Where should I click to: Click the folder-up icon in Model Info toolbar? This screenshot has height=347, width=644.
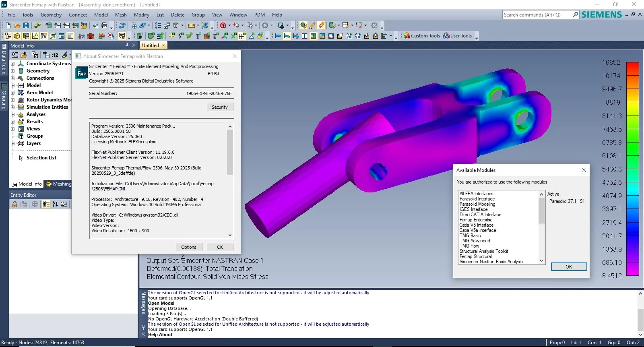pyautogui.click(x=24, y=55)
